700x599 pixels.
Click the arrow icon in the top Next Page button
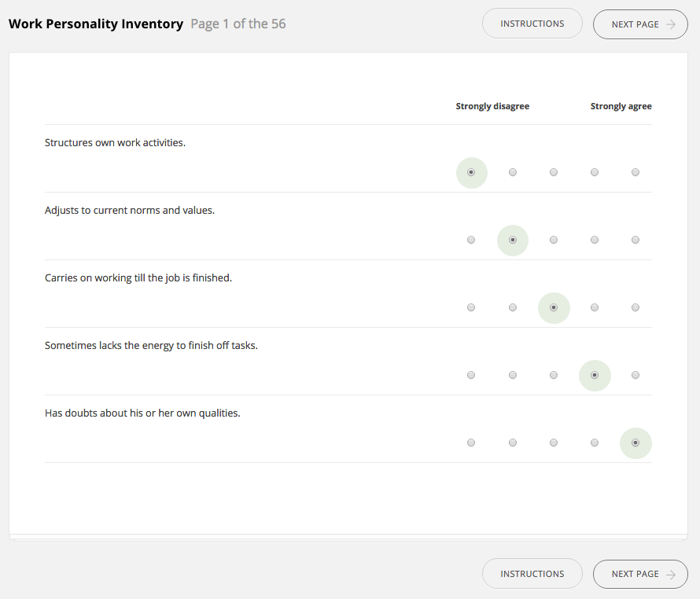[x=670, y=24]
